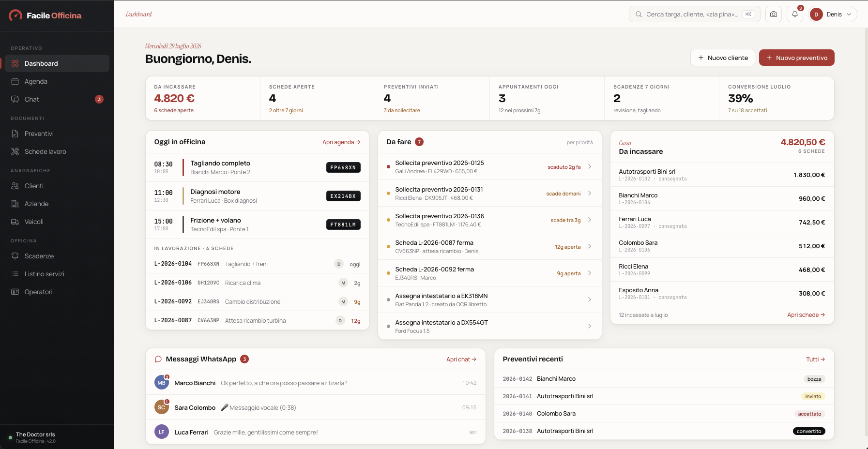Viewport: 868px width, 449px height.
Task: Expand Scheda L-2026-0087 ferma chevron
Action: pyautogui.click(x=590, y=246)
